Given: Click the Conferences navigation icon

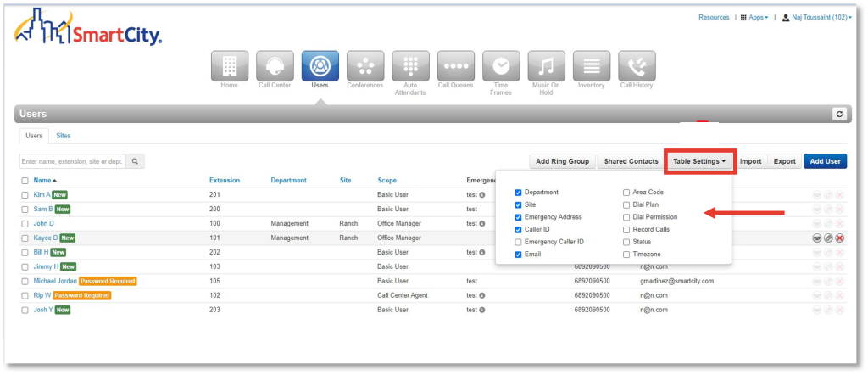Looking at the screenshot, I should 365,65.
